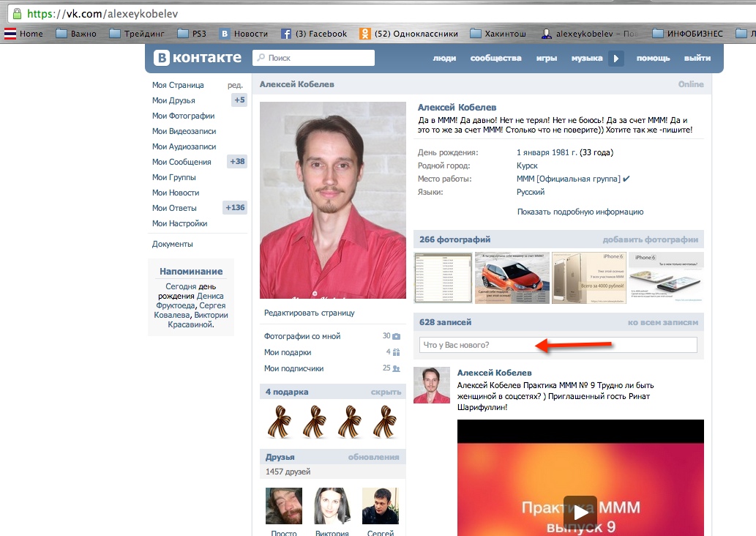Go to Моя Страница
The image size is (756, 536).
click(x=178, y=85)
